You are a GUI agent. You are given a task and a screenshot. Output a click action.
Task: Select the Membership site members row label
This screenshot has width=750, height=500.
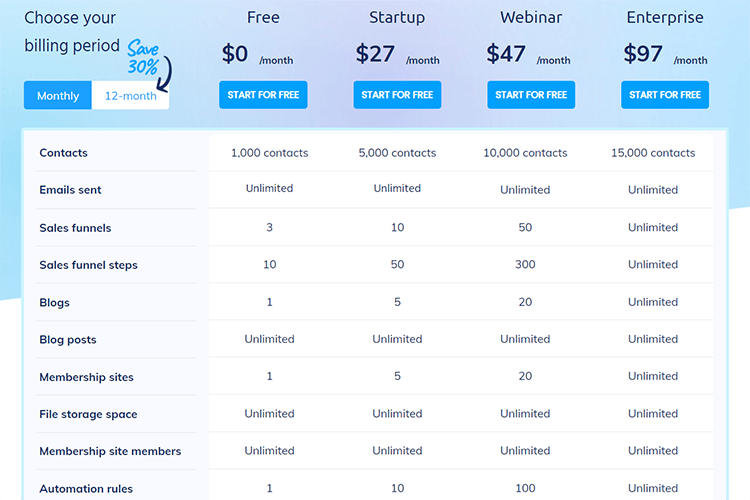(110, 451)
